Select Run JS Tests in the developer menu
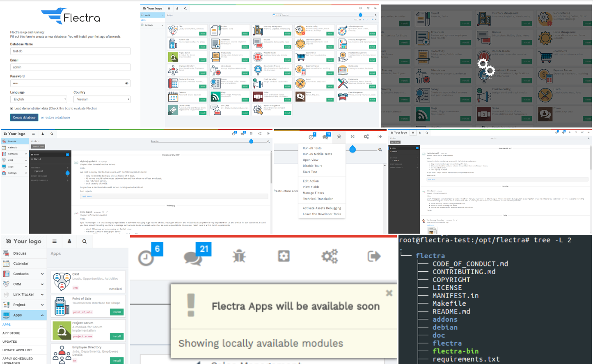This screenshot has width=593, height=364. coord(312,148)
